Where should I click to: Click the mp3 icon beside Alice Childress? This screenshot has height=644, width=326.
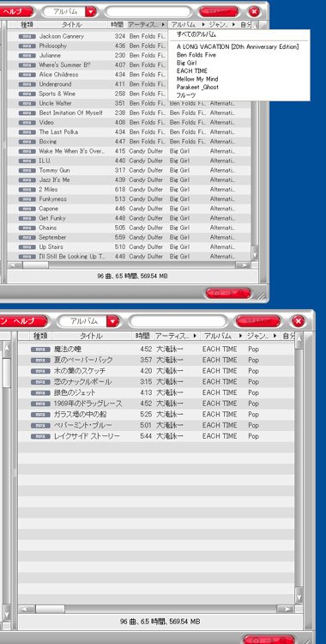(x=27, y=75)
